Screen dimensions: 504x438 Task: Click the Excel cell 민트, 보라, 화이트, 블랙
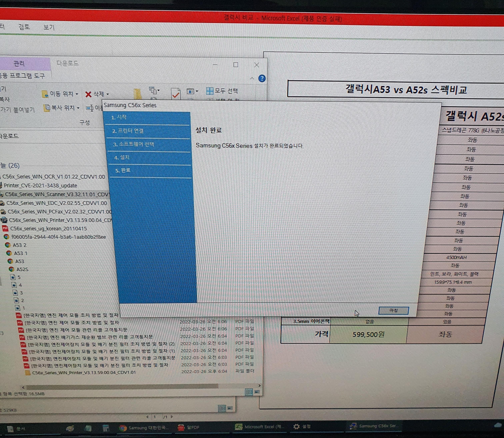tap(454, 274)
